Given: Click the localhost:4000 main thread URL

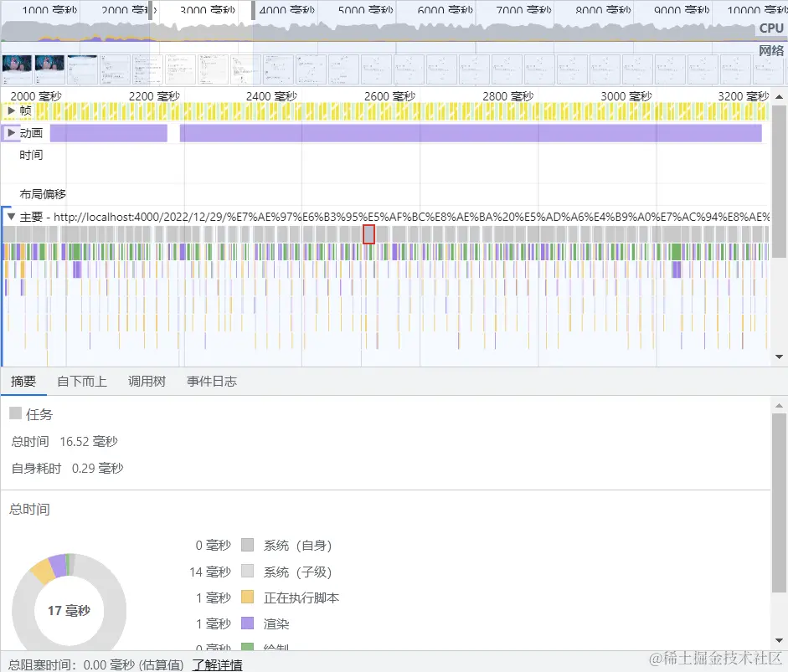Looking at the screenshot, I should 412,217.
